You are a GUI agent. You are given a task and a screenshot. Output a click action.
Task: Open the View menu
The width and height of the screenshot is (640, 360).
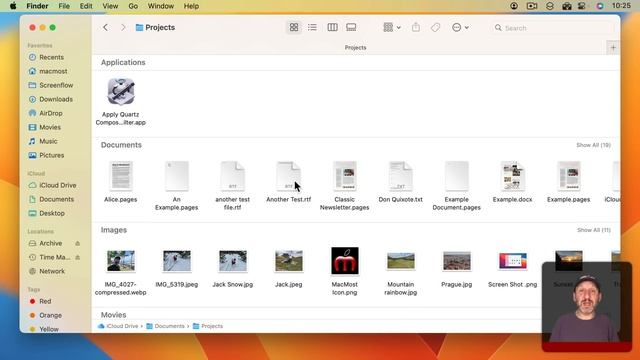click(x=110, y=6)
